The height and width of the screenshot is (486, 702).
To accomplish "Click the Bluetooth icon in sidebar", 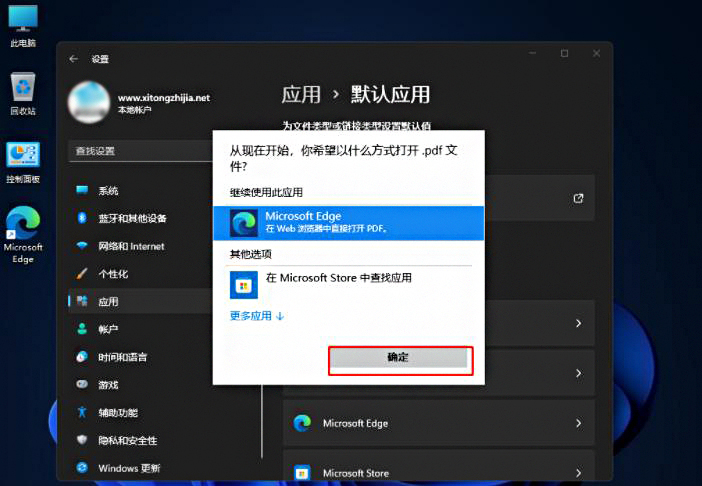I will click(82, 218).
